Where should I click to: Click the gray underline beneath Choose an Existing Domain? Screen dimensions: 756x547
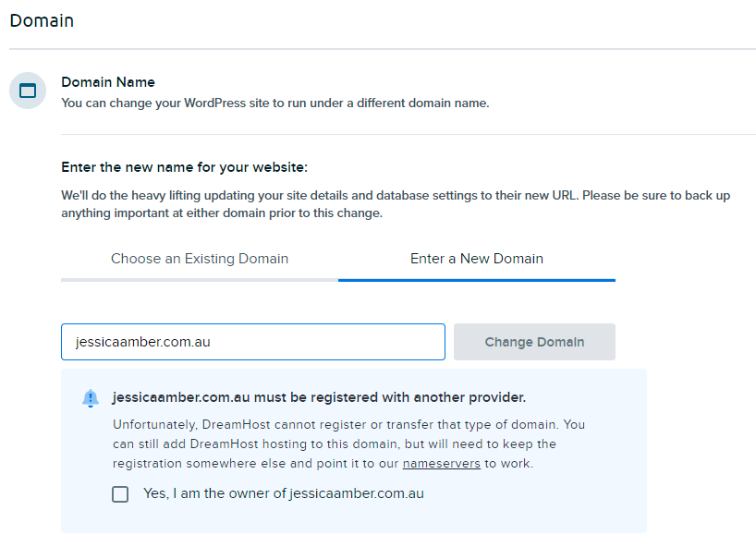[200, 280]
